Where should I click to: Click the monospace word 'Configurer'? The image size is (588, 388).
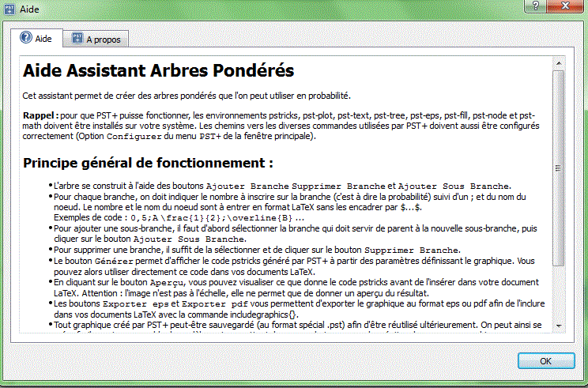click(134, 137)
